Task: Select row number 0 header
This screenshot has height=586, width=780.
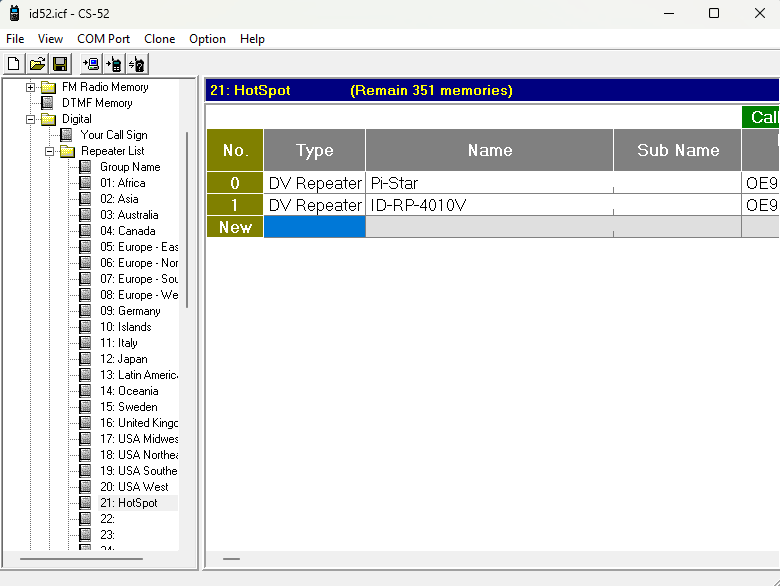Action: 235,183
